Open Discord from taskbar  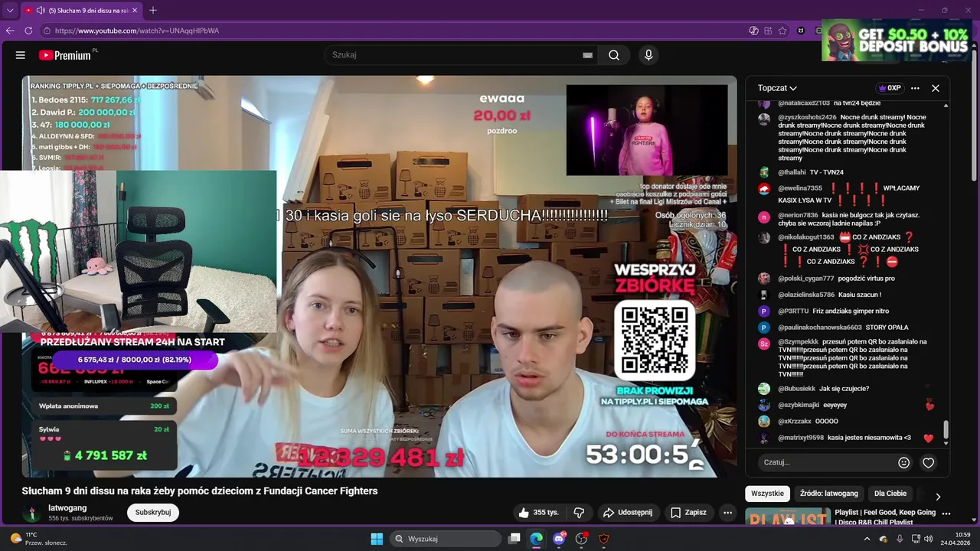tap(559, 539)
